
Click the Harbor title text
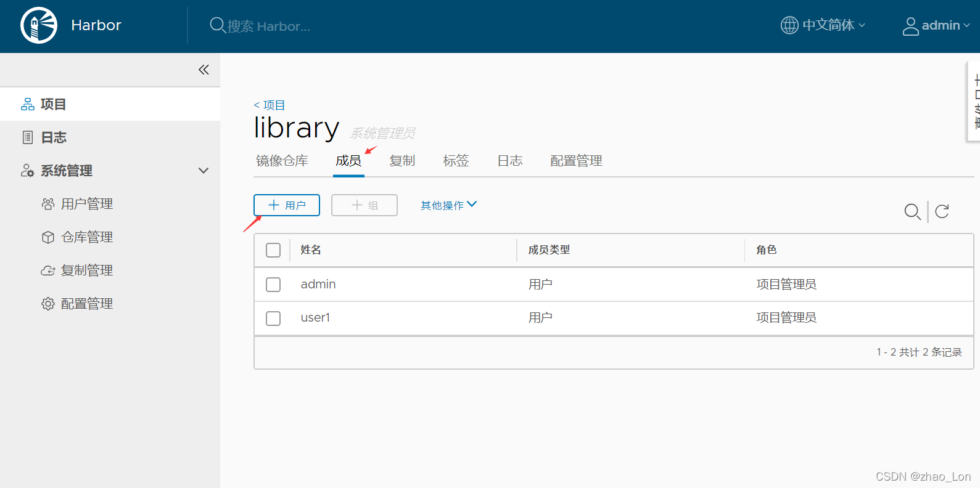click(x=96, y=25)
